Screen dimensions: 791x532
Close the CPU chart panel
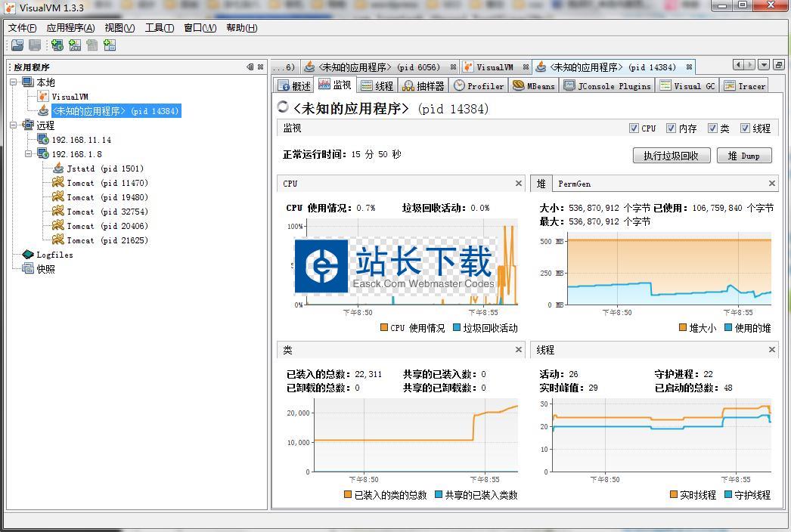[519, 183]
